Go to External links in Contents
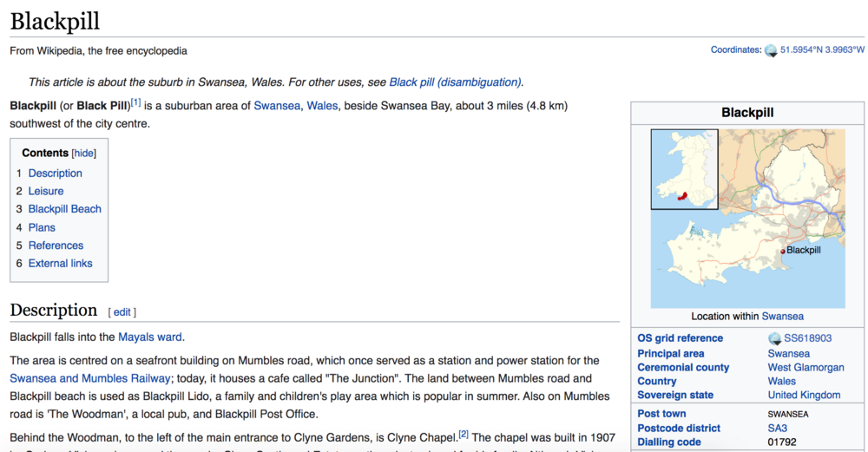 point(61,264)
